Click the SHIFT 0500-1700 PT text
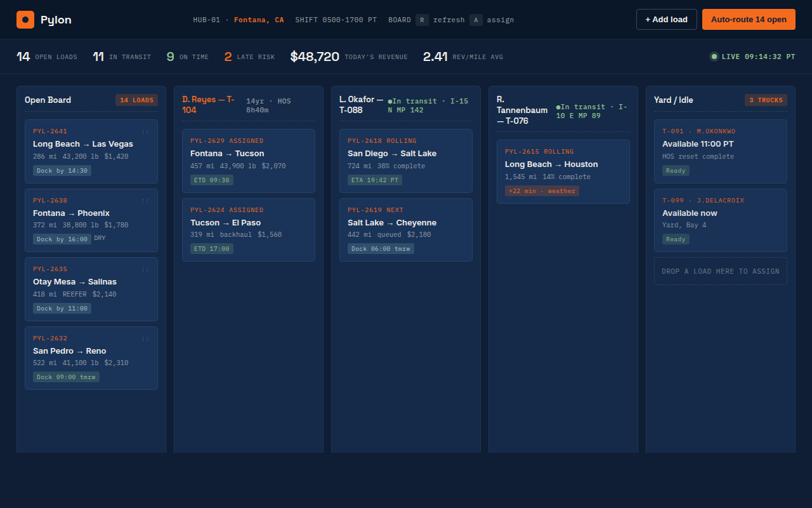The height and width of the screenshot is (508, 812). tap(336, 20)
